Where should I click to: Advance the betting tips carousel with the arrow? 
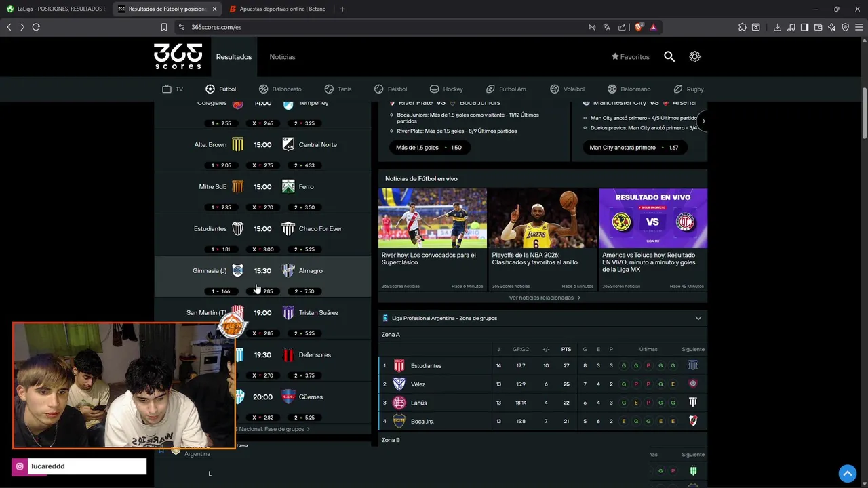(x=703, y=121)
